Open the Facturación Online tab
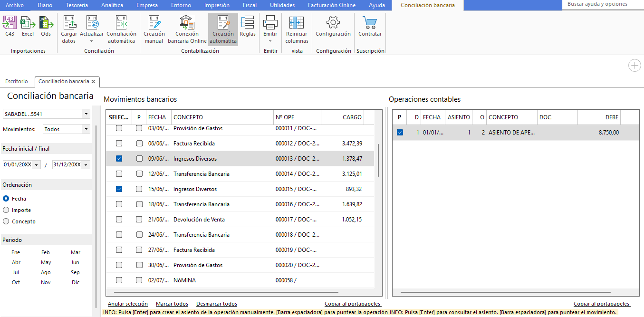644x317 pixels. (x=332, y=5)
